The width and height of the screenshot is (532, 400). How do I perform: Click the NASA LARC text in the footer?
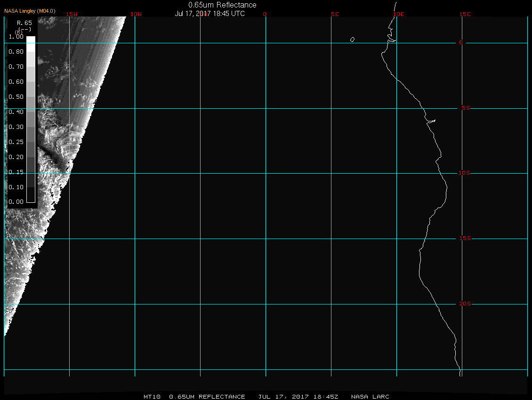pos(370,397)
